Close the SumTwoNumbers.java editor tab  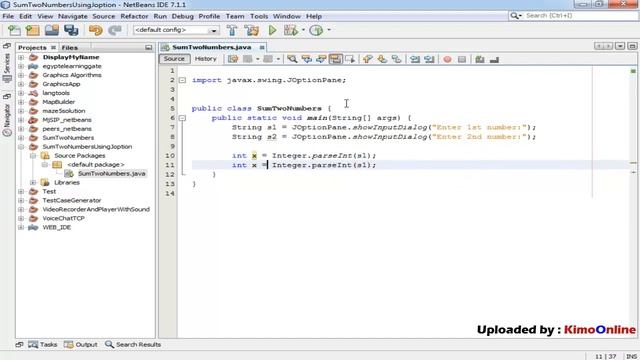pos(262,48)
